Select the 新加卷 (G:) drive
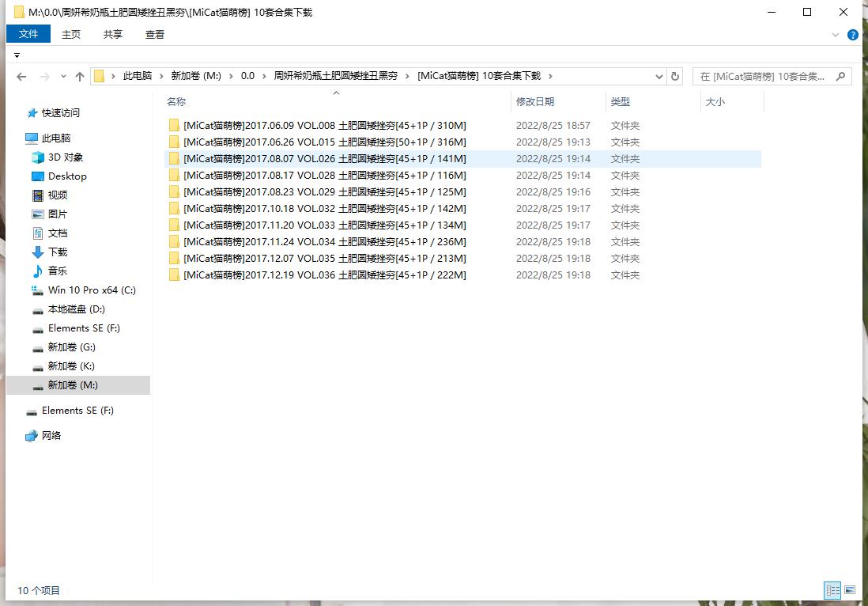 [x=71, y=347]
